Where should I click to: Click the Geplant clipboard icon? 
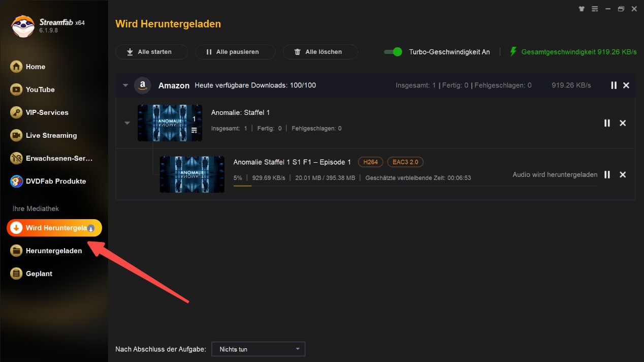click(17, 274)
